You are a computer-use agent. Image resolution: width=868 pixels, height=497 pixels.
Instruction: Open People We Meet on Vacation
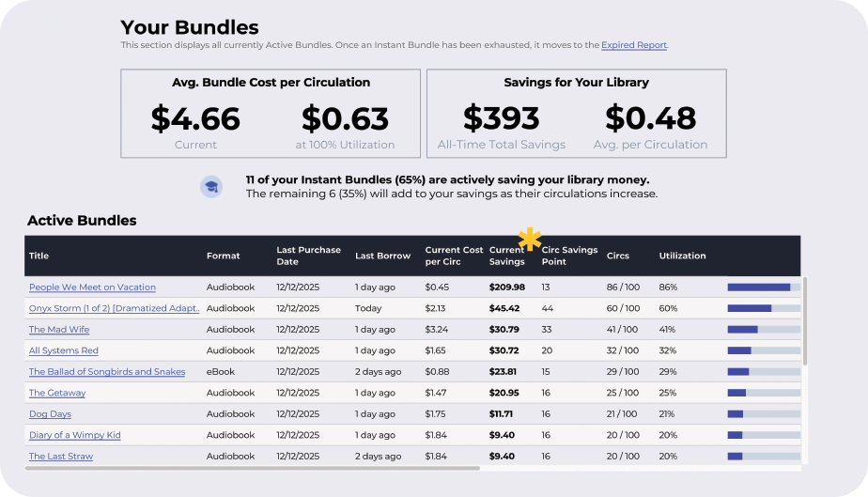[92, 287]
